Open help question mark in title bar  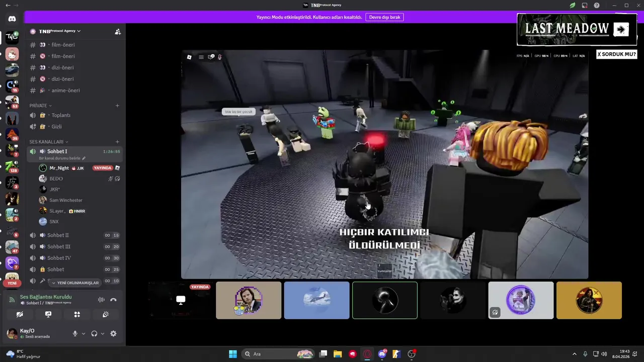(x=597, y=5)
